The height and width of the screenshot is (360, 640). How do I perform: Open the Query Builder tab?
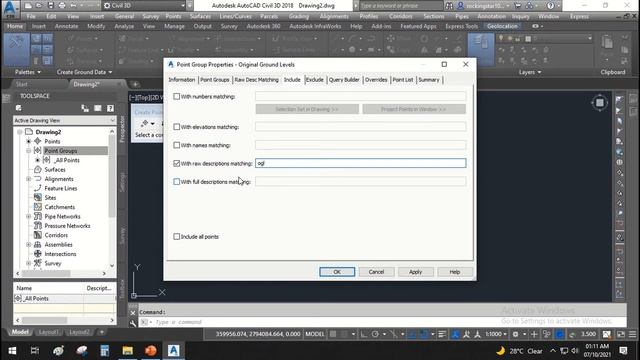click(x=344, y=80)
